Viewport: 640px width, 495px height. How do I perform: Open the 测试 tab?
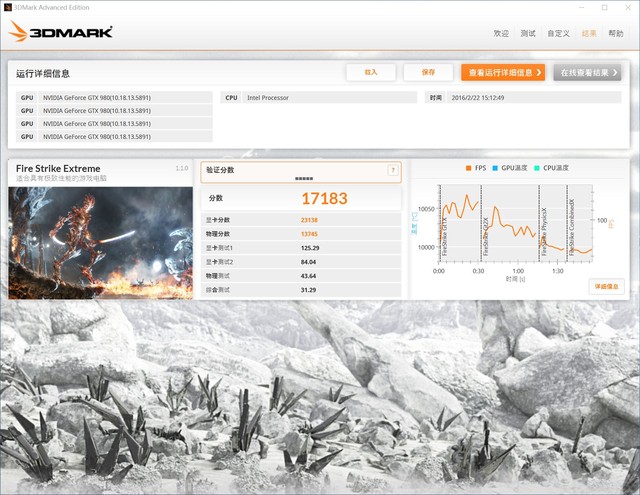[528, 33]
